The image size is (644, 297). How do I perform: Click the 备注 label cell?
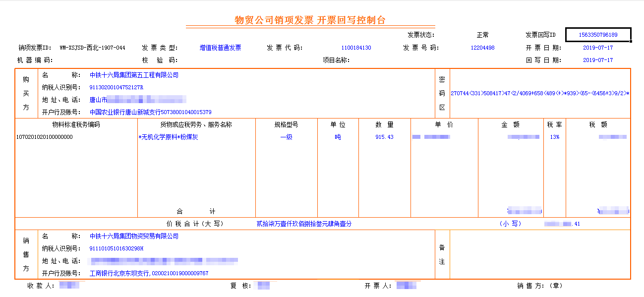click(x=442, y=254)
